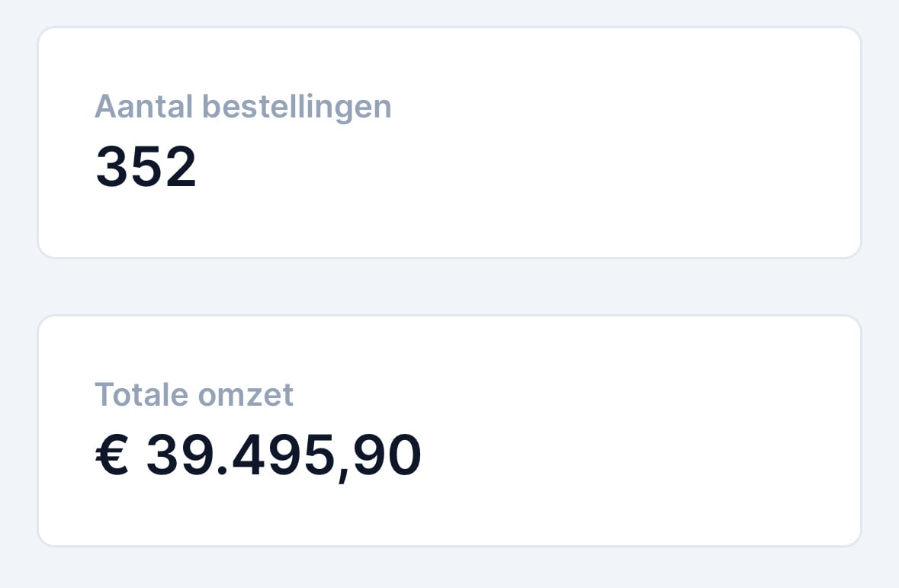Click the euro sign in Totale omzet
This screenshot has width=899, height=588.
(x=111, y=456)
